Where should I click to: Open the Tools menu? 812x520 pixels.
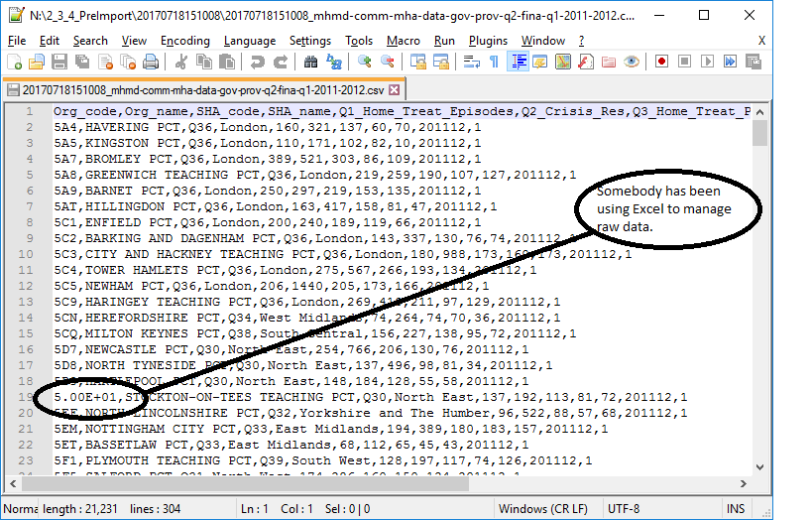[x=359, y=41]
